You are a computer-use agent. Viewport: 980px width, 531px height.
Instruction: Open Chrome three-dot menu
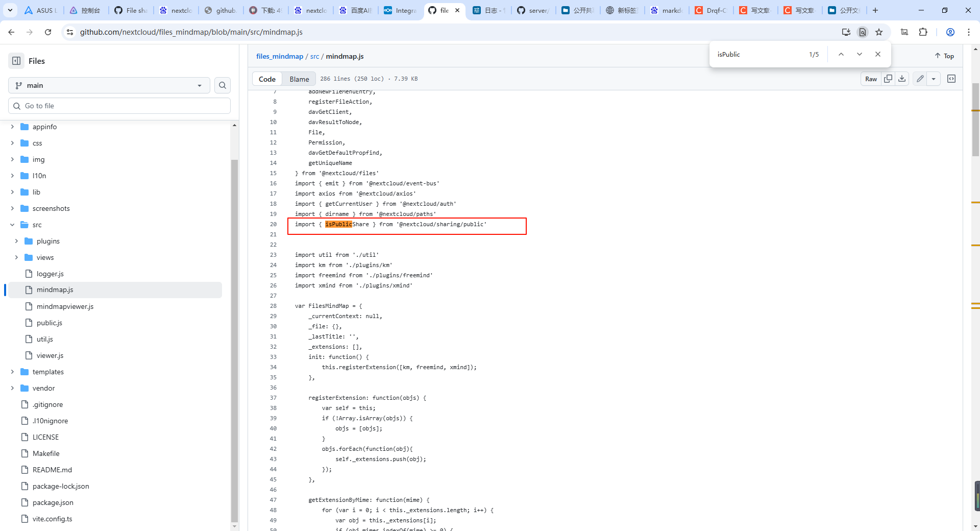(x=969, y=32)
